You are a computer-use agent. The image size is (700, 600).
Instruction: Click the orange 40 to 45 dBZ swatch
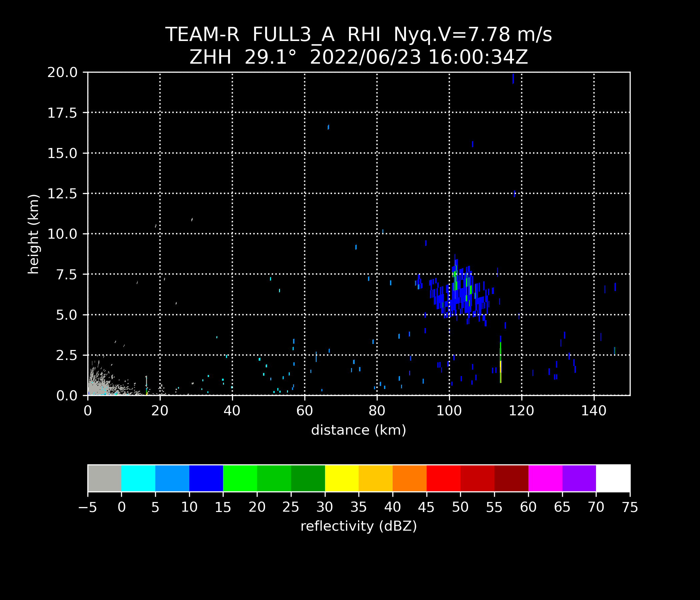point(409,478)
